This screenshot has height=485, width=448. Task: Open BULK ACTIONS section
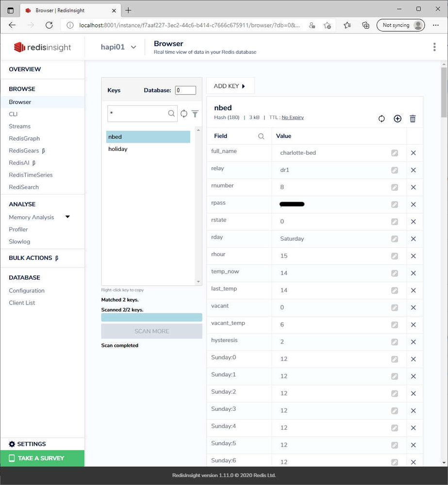coord(33,258)
